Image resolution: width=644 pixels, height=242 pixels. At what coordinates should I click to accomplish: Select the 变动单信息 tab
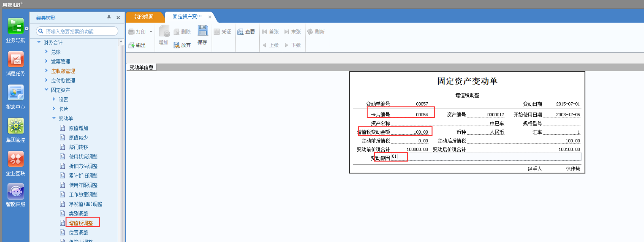pos(142,67)
